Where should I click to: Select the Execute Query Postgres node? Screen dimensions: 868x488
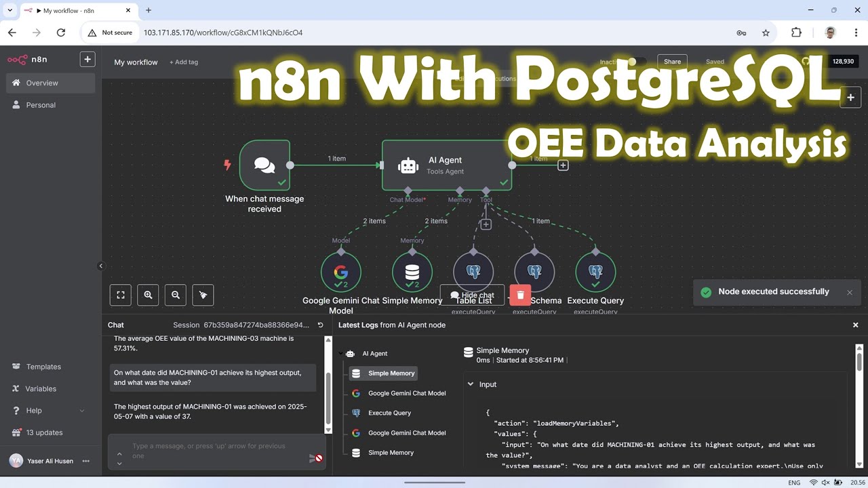click(x=595, y=272)
